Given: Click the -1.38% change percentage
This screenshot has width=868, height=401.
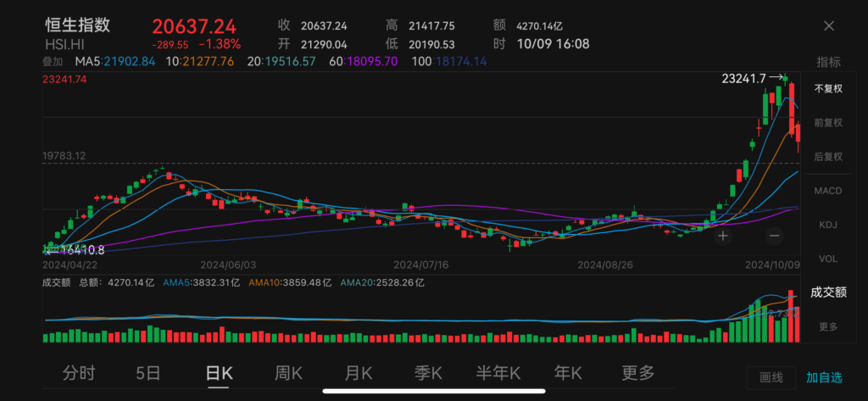Looking at the screenshot, I should [220, 44].
